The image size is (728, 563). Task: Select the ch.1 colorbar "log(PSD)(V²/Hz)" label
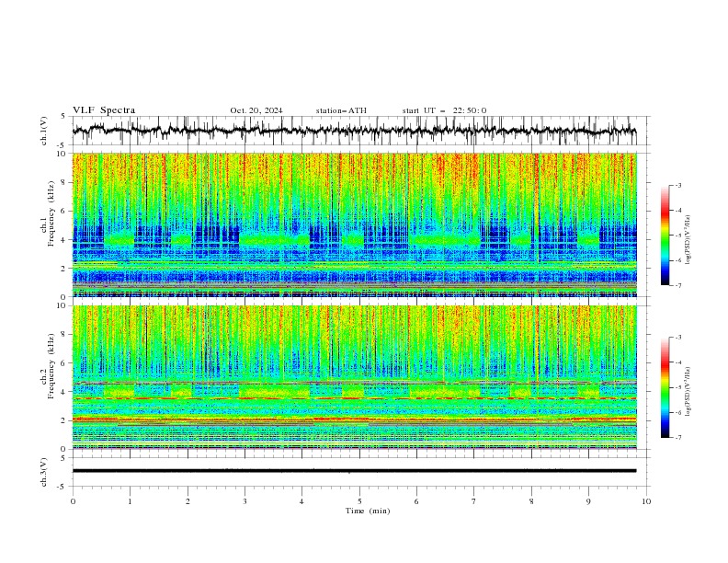[x=688, y=240]
